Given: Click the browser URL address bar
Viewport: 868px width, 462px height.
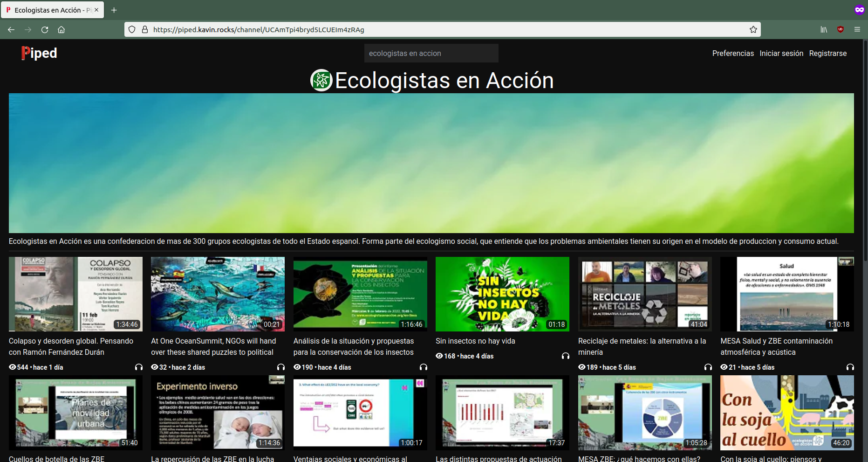Looking at the screenshot, I should [x=443, y=29].
